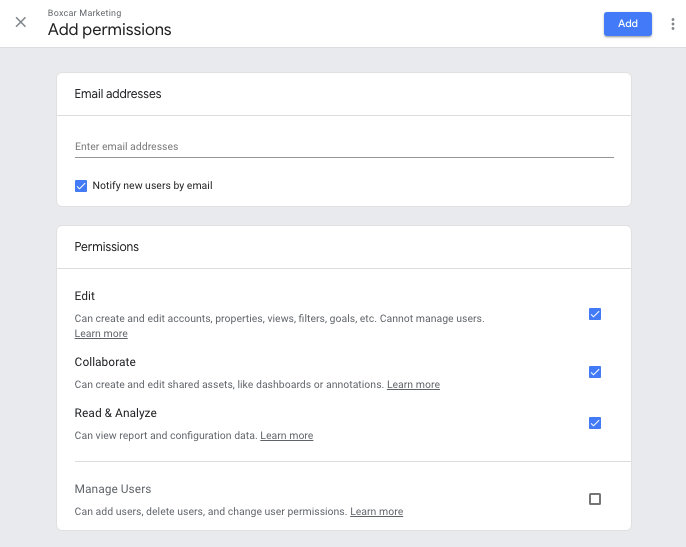Click the 'Notify new users by email' label
This screenshot has width=686, height=547.
[x=152, y=186]
